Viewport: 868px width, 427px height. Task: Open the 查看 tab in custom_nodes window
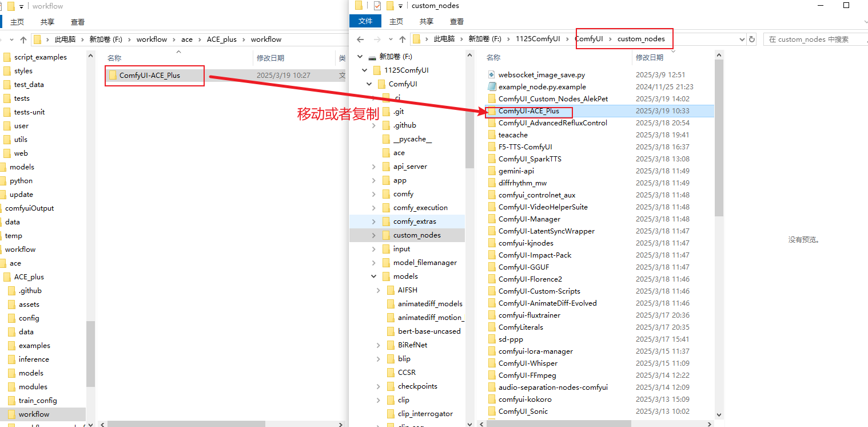tap(456, 22)
